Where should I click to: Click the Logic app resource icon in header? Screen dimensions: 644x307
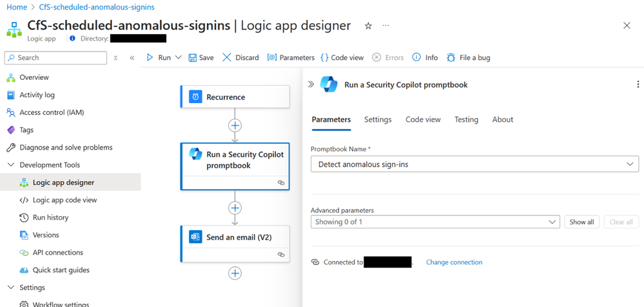point(14,30)
